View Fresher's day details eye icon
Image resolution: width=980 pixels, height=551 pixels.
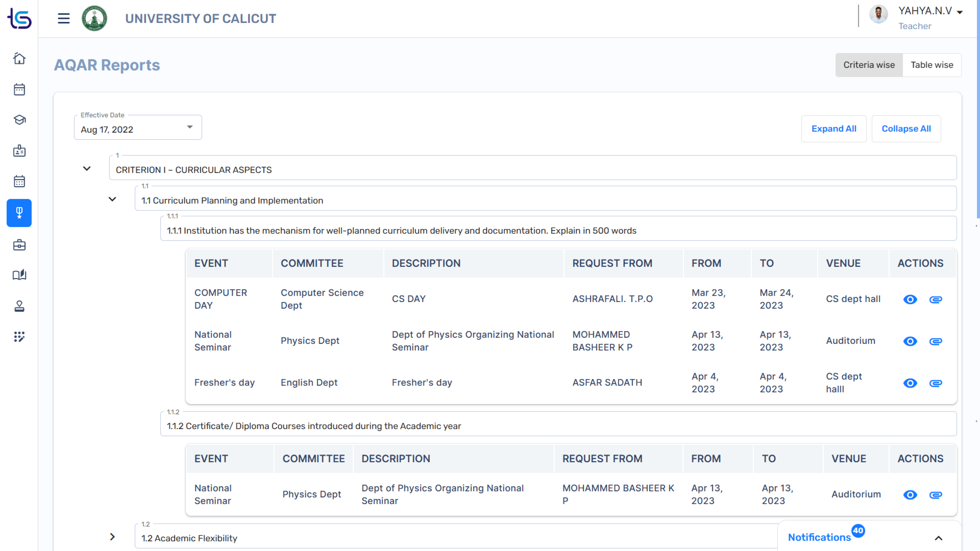(x=910, y=383)
